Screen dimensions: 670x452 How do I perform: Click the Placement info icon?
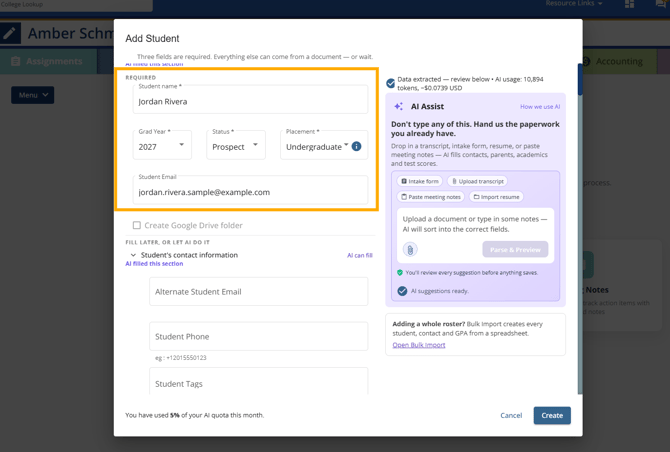tap(356, 147)
